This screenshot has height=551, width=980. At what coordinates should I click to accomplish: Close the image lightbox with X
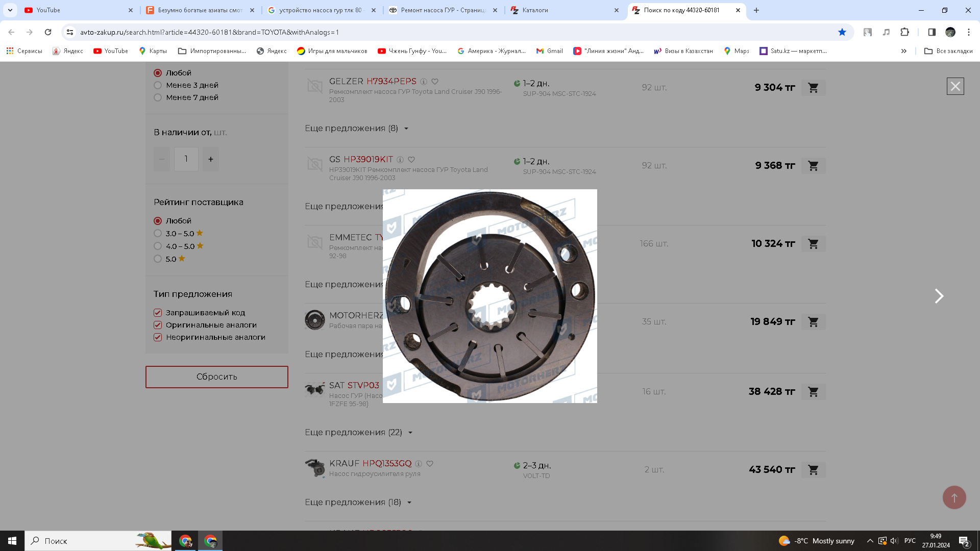[955, 86]
